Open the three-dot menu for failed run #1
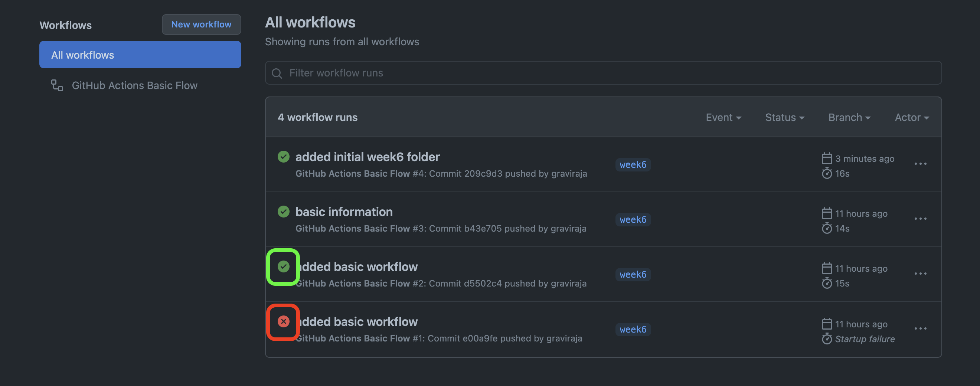980x386 pixels. click(920, 328)
